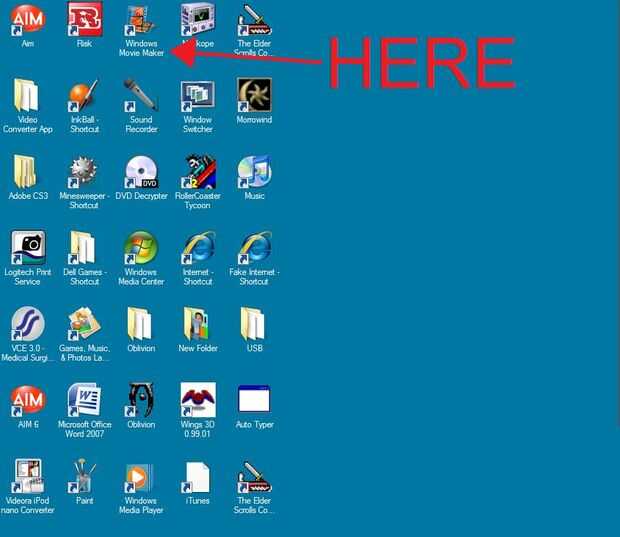The image size is (620, 537).
Task: Open Logitech Print Service camera icon
Action: (x=28, y=248)
